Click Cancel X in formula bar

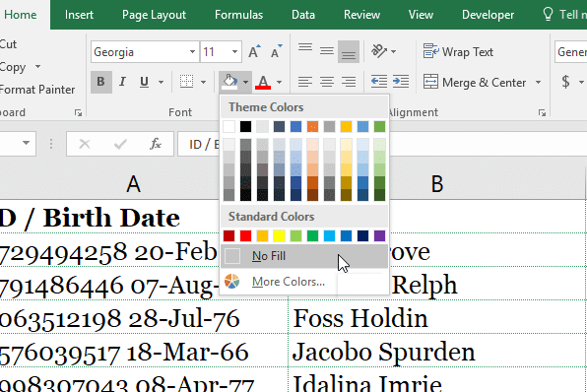pos(85,144)
